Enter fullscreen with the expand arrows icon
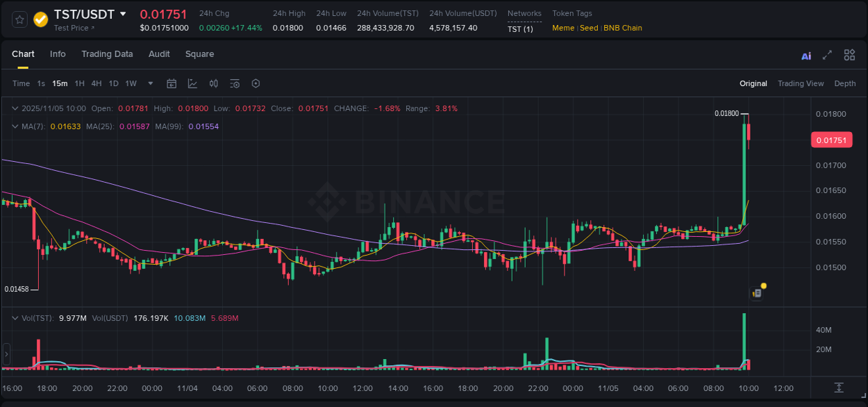Viewport: 868px width, 407px height. pyautogui.click(x=827, y=55)
